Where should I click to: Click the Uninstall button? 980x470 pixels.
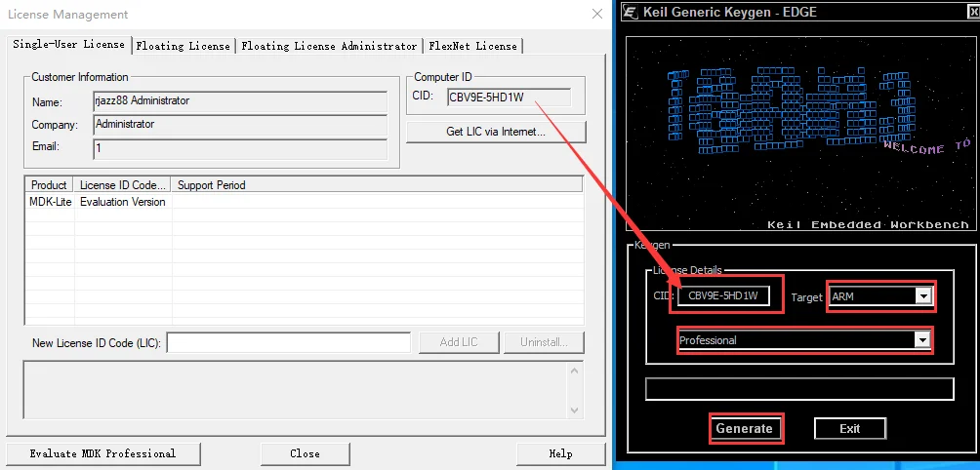point(543,342)
